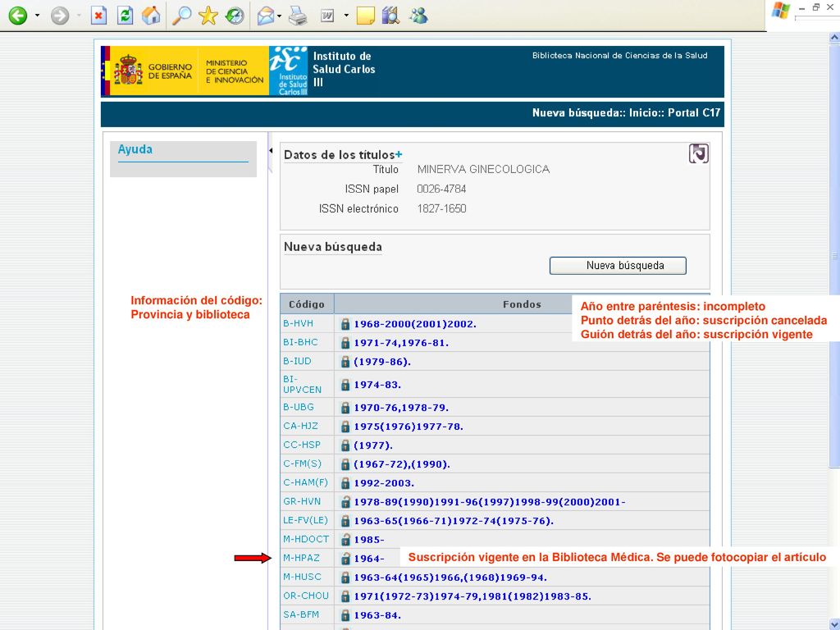Click the yellow note Discuss icon
The width and height of the screenshot is (840, 630).
coord(365,16)
